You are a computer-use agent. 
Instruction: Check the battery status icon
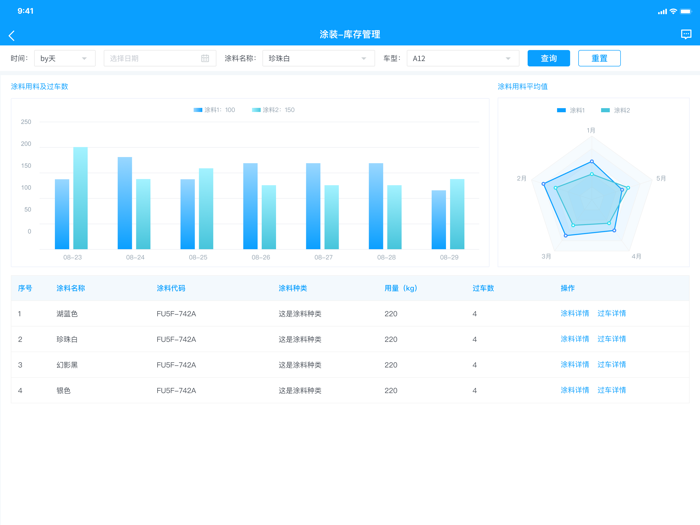pos(685,11)
